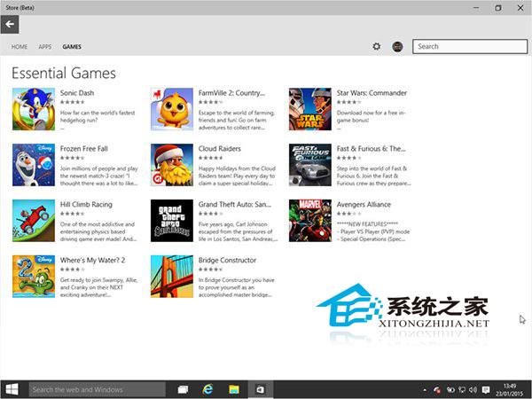Open the Cloud Raiders game icon
The height and width of the screenshot is (399, 532).
[x=172, y=165]
